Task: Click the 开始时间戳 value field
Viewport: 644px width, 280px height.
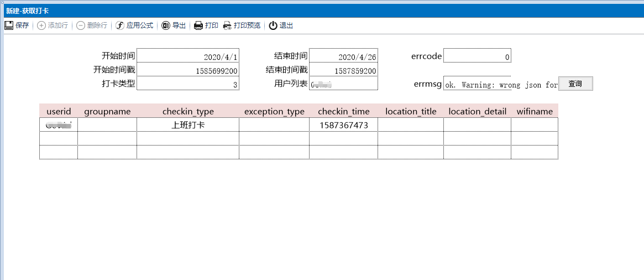Action: point(188,70)
